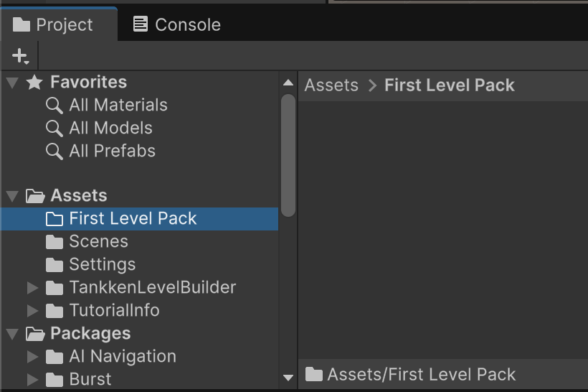The width and height of the screenshot is (588, 392).
Task: Expand the AI Navigation package arrow
Action: pyautogui.click(x=32, y=356)
